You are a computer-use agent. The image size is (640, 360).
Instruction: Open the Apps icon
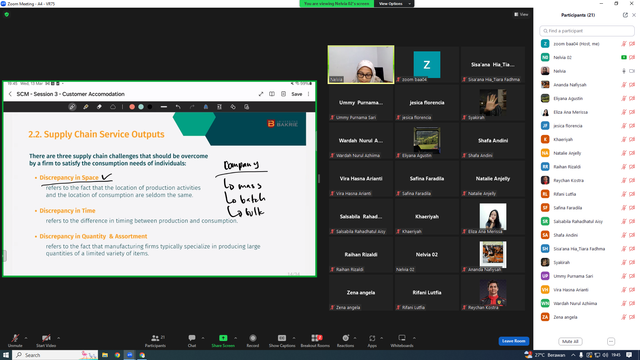click(x=372, y=338)
